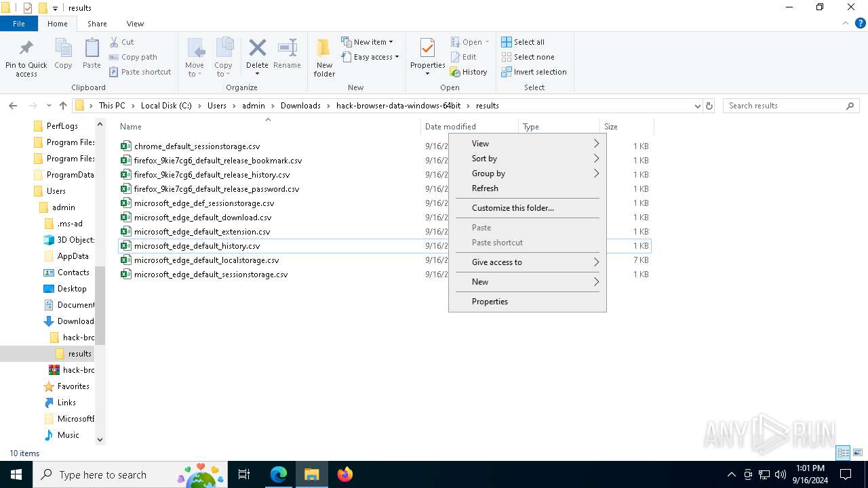Viewport: 868px width, 488px height.
Task: Choose Customize this folder
Action: click(x=528, y=208)
